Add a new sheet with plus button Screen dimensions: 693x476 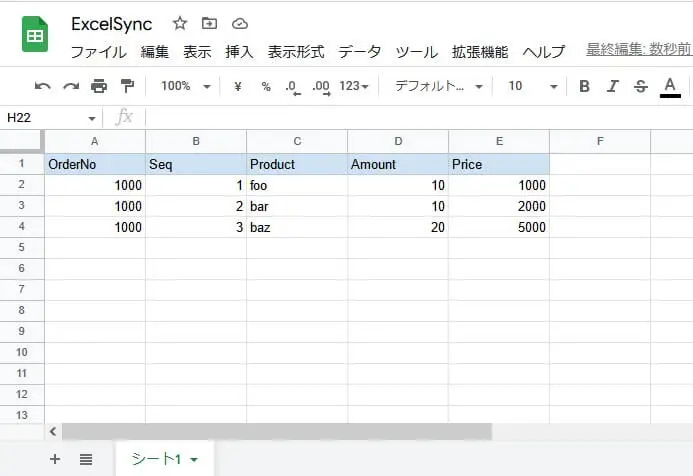pos(55,459)
